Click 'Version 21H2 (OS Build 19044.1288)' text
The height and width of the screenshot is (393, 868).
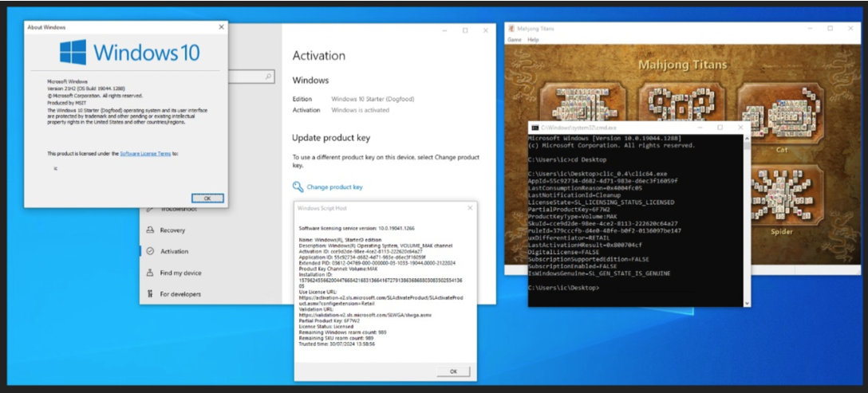[88, 88]
